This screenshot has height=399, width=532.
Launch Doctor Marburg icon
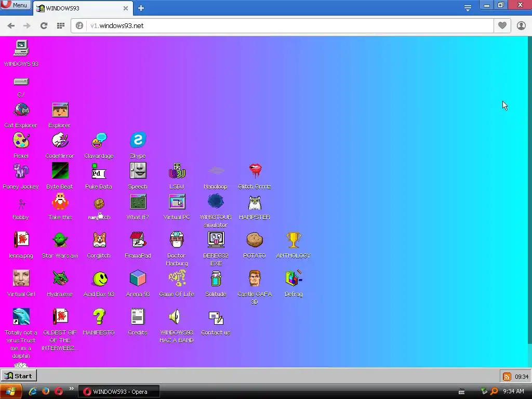(177, 240)
